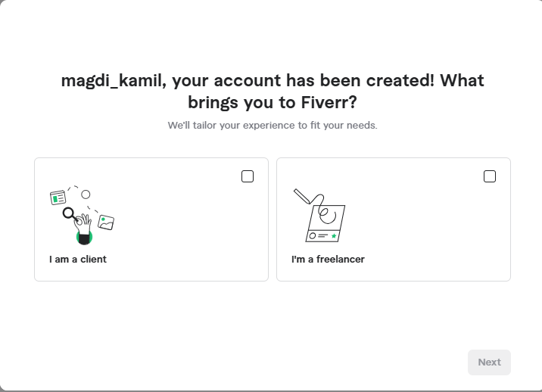542x392 pixels.
Task: Click the username magdi_kamil in heading
Action: (x=112, y=81)
